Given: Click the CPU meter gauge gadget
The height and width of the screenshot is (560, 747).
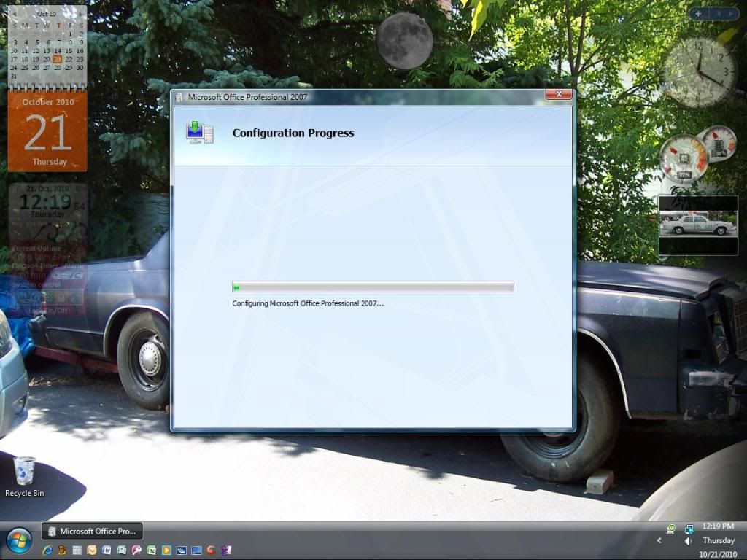Looking at the screenshot, I should pyautogui.click(x=684, y=158).
